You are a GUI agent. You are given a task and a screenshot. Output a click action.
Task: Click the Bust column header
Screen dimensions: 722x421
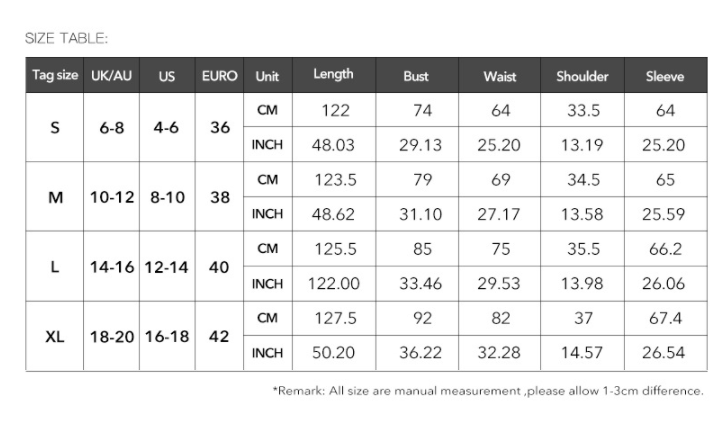pos(416,76)
